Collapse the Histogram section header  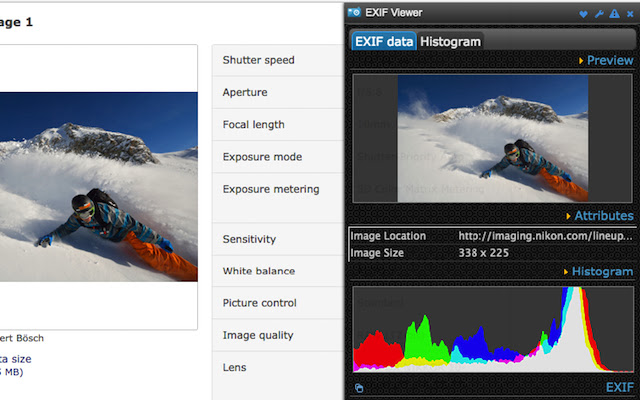pos(601,272)
